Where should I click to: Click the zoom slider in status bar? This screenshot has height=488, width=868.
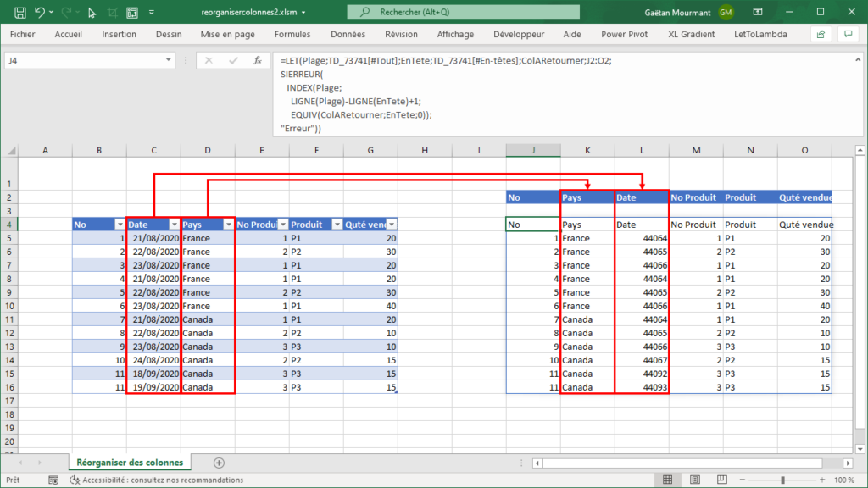point(782,480)
